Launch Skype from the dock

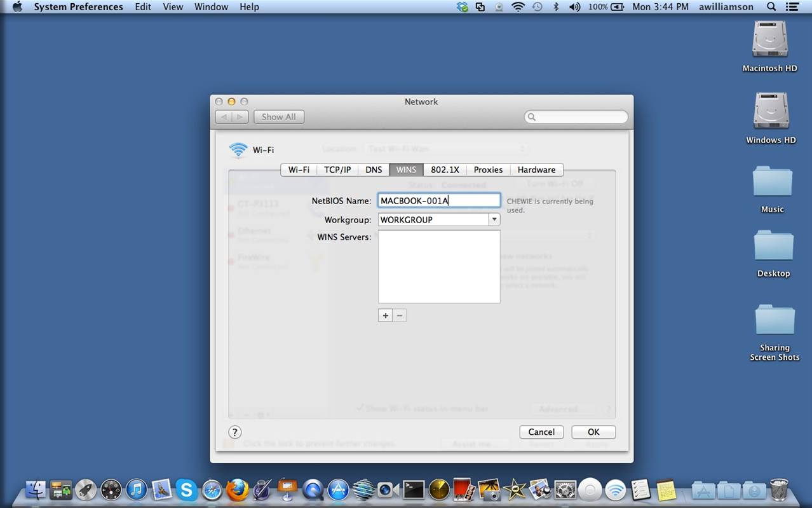[186, 490]
